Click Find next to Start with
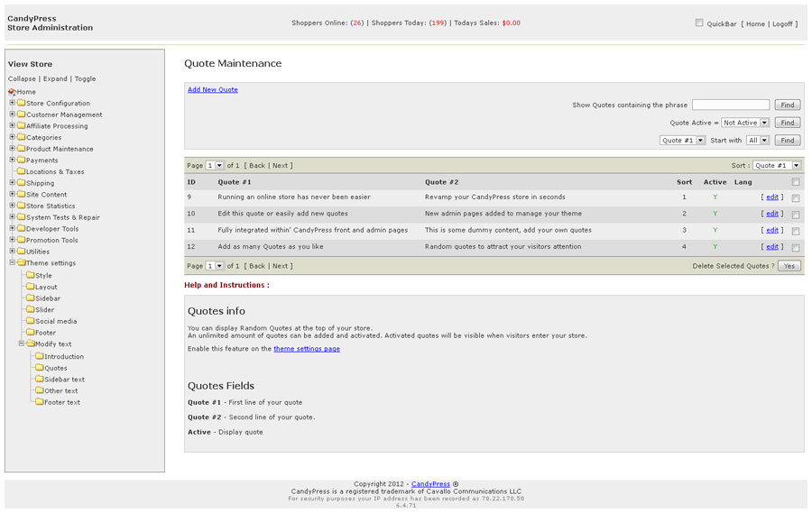812x513 pixels. [788, 141]
